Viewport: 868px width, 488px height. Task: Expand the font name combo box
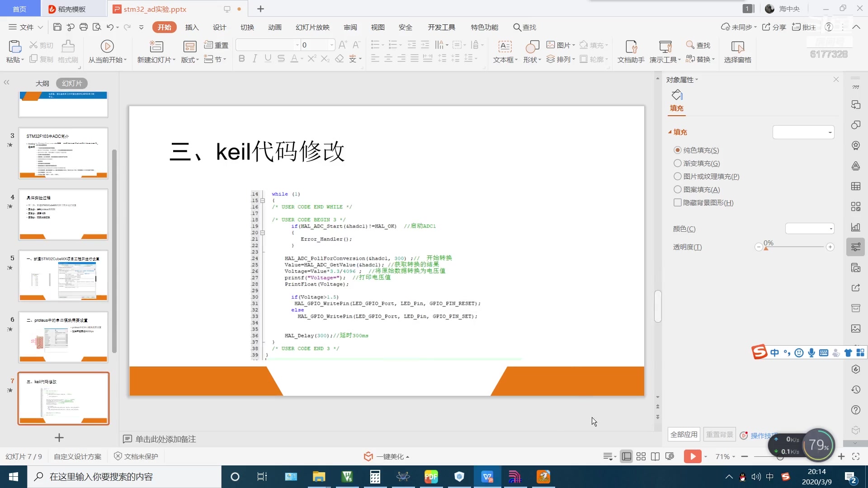pyautogui.click(x=297, y=45)
